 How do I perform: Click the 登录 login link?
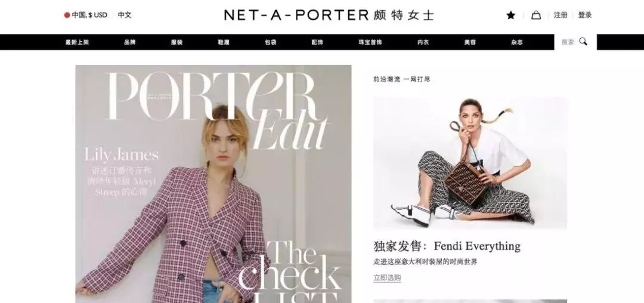[x=585, y=15]
